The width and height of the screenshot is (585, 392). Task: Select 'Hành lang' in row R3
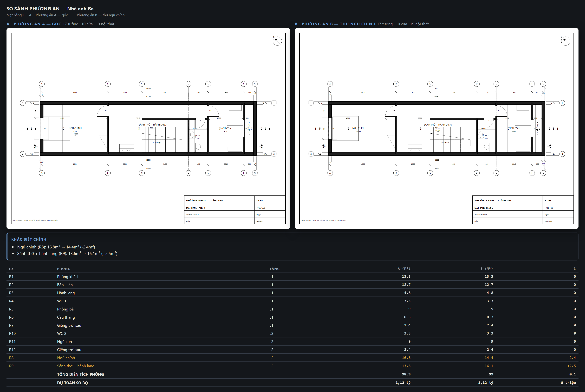tap(66, 293)
